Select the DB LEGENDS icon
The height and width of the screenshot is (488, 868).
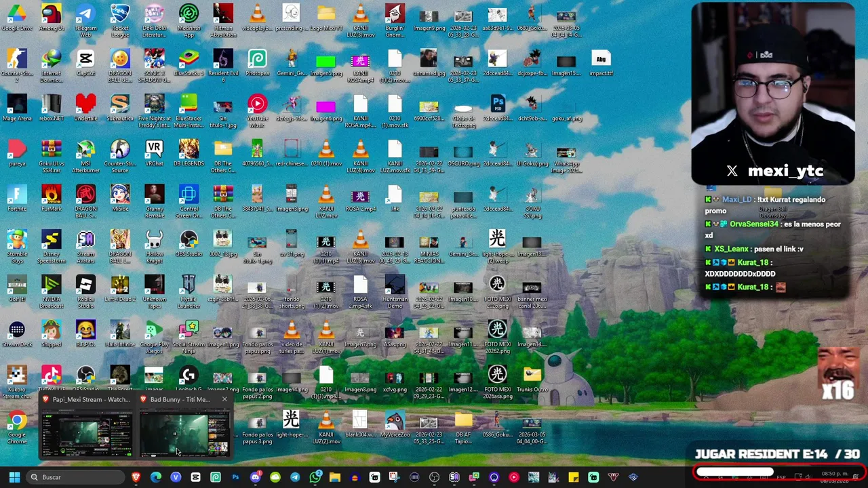[x=189, y=154]
